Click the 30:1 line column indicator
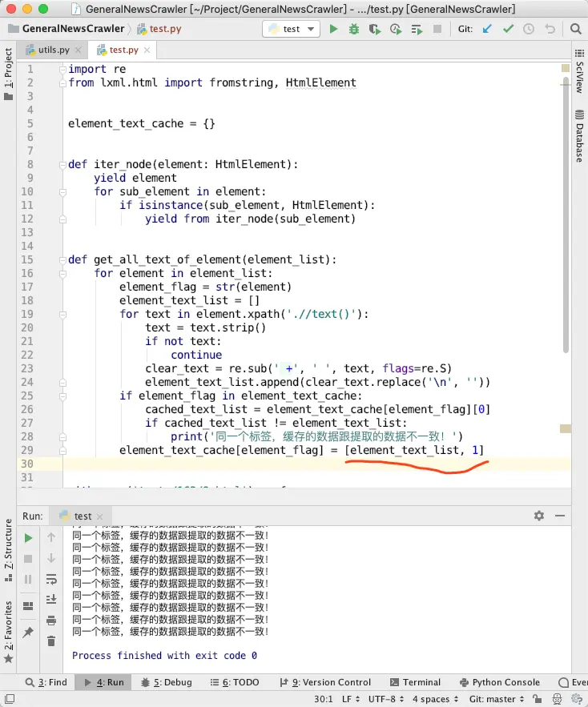This screenshot has width=588, height=707. point(323,699)
